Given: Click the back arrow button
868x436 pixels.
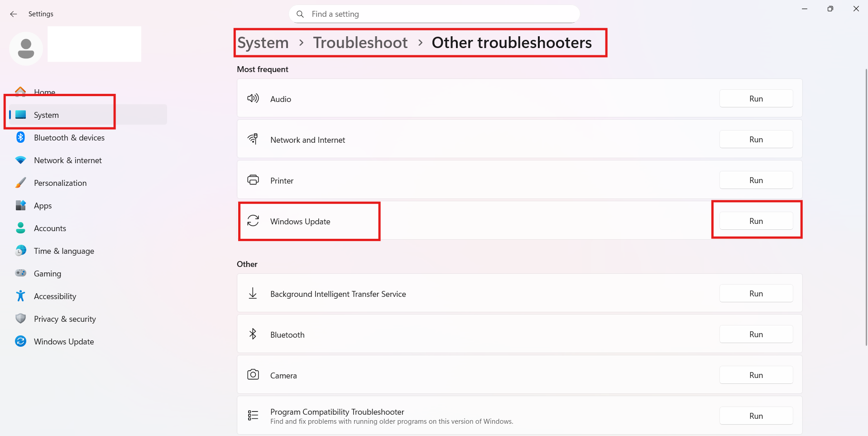Looking at the screenshot, I should pyautogui.click(x=14, y=14).
